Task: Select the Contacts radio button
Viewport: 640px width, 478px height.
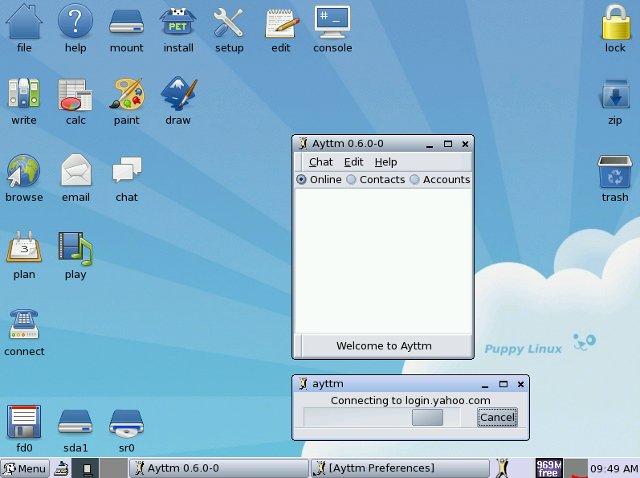Action: (351, 180)
